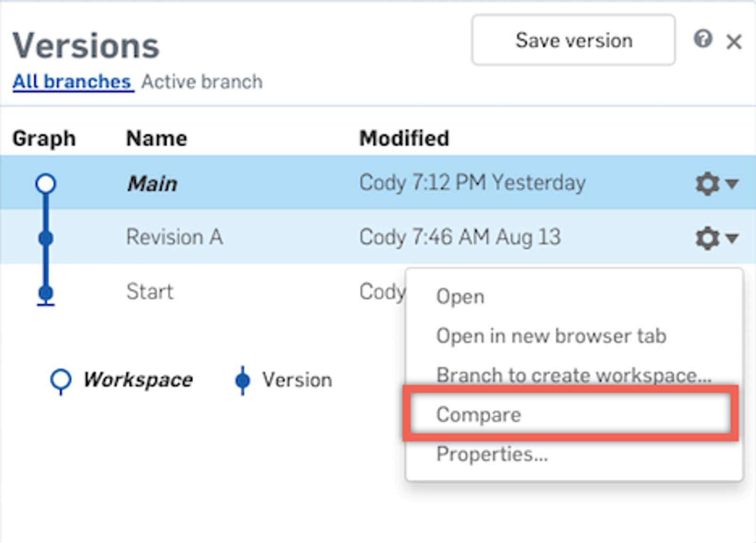756x543 pixels.
Task: Select Branch to create workspace option
Action: click(x=573, y=375)
